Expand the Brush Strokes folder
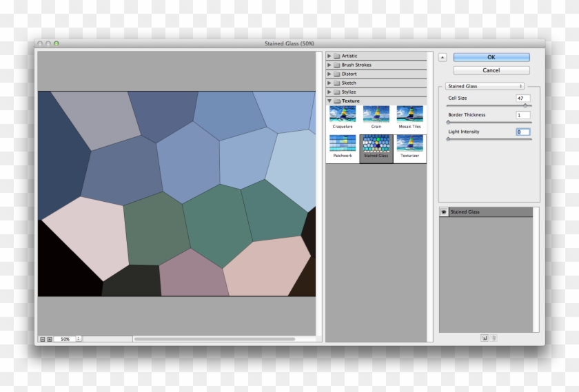Viewport: 579px width, 392px height. [329, 65]
